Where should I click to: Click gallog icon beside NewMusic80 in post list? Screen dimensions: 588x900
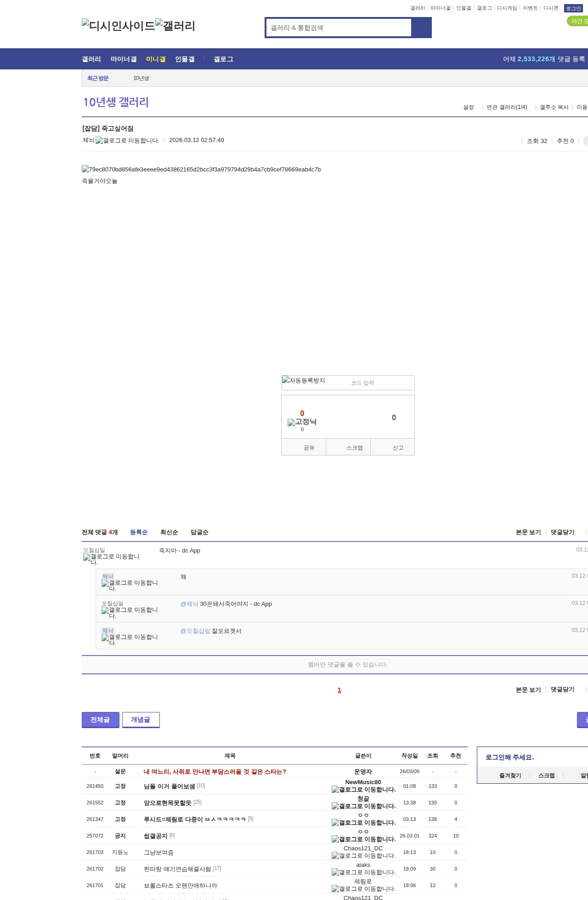coord(363,790)
